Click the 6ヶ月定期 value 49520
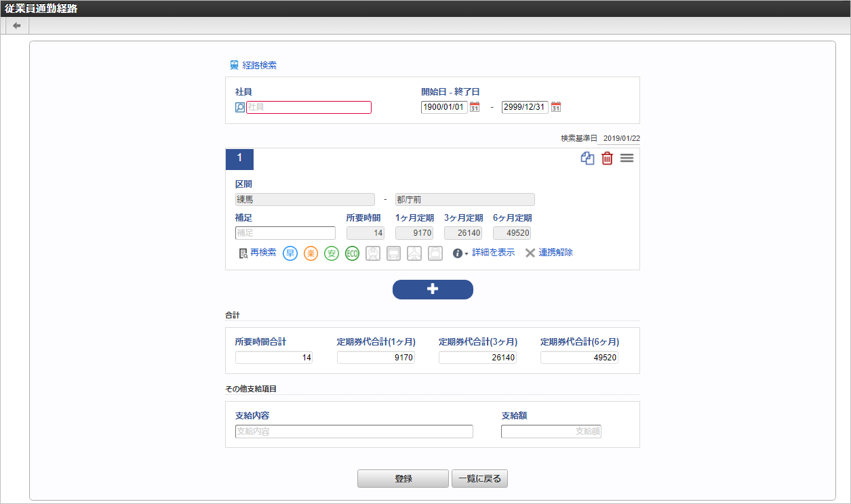Viewport: 851px width, 504px height. pyautogui.click(x=512, y=233)
